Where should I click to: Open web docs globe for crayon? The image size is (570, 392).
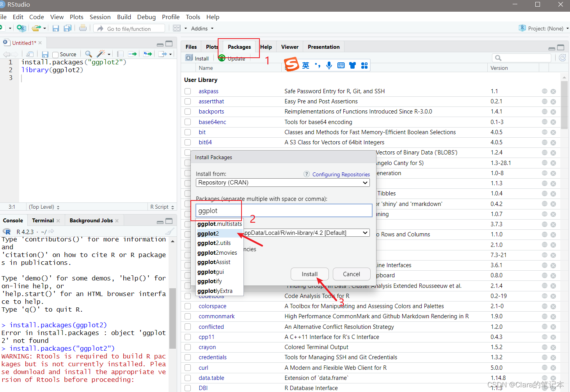(x=544, y=347)
